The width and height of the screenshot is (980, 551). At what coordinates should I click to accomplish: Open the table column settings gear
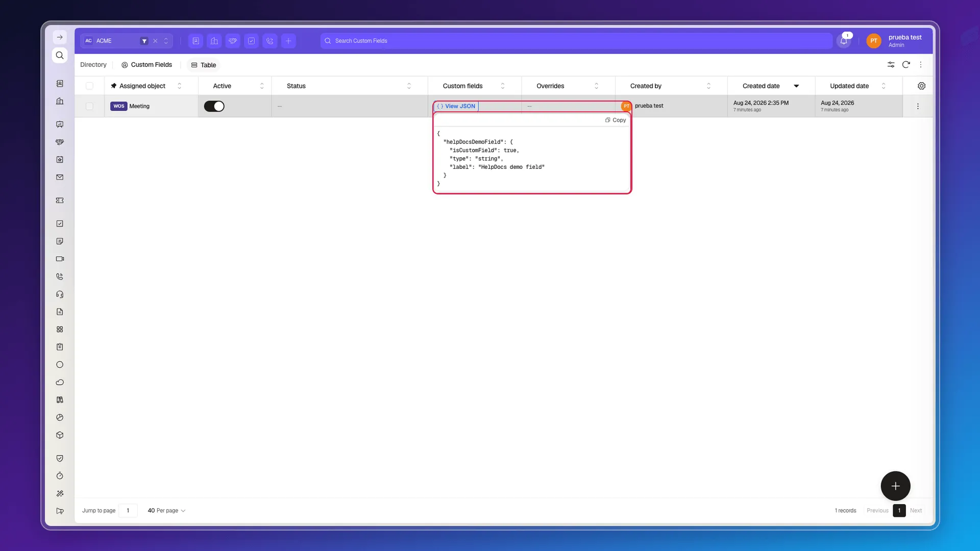921,86
